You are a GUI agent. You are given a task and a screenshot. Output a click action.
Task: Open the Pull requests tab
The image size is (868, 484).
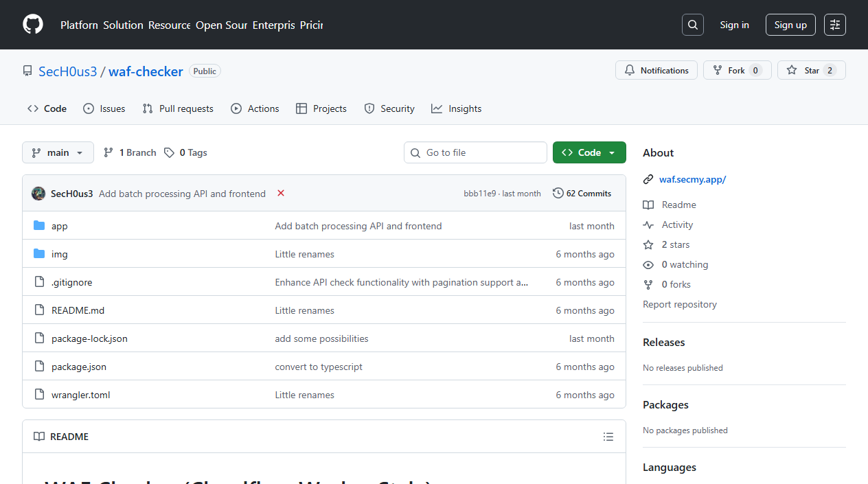(178, 108)
